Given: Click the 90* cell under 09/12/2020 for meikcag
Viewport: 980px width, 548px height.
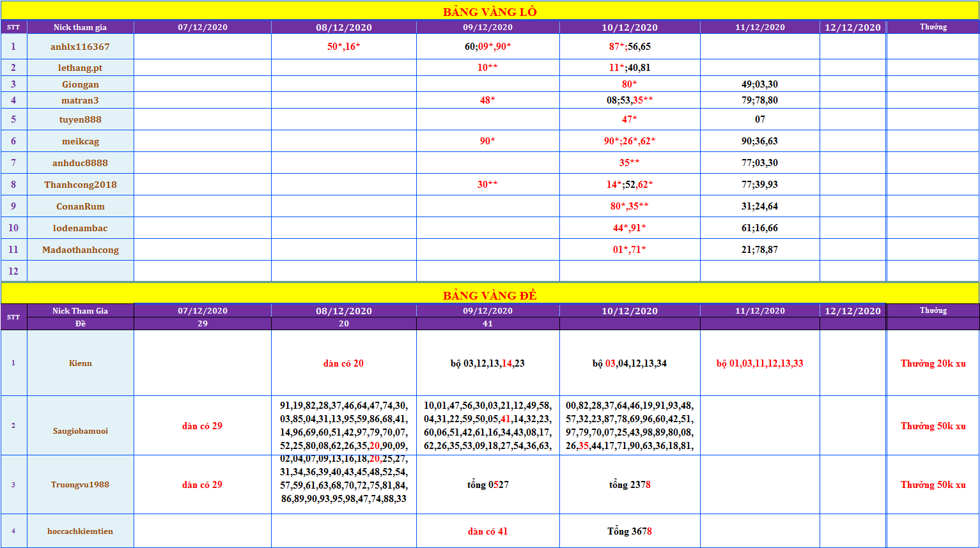Looking at the screenshot, I should coord(488,141).
